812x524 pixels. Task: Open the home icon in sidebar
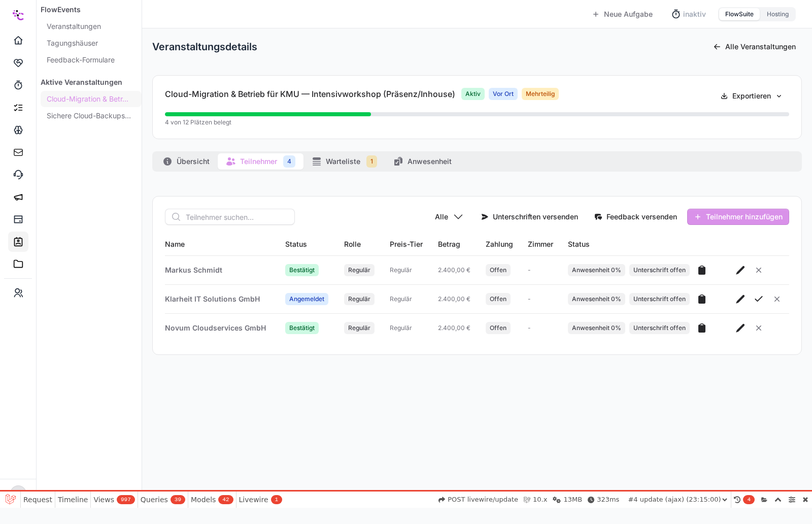pos(18,40)
